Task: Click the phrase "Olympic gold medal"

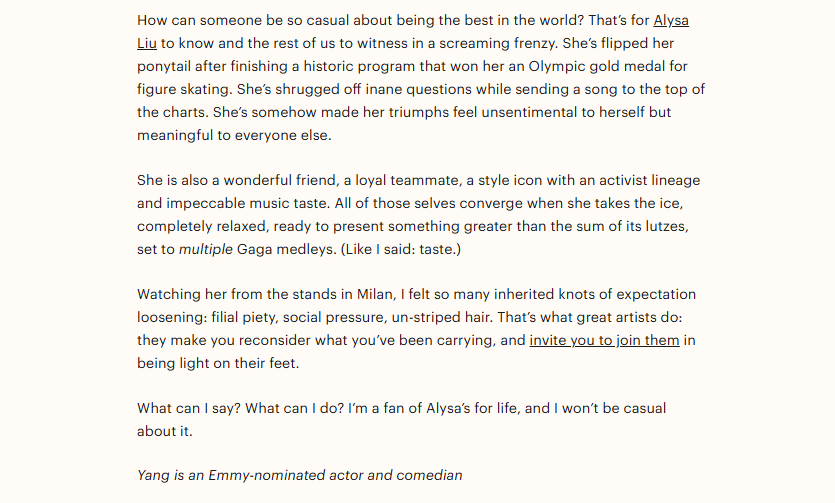Action: pyautogui.click(x=572, y=67)
